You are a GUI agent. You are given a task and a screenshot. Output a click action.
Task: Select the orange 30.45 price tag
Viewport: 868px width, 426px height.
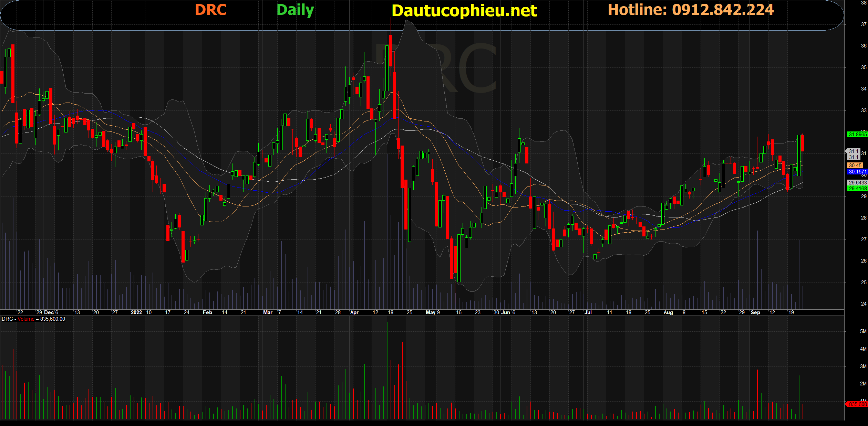(x=855, y=166)
